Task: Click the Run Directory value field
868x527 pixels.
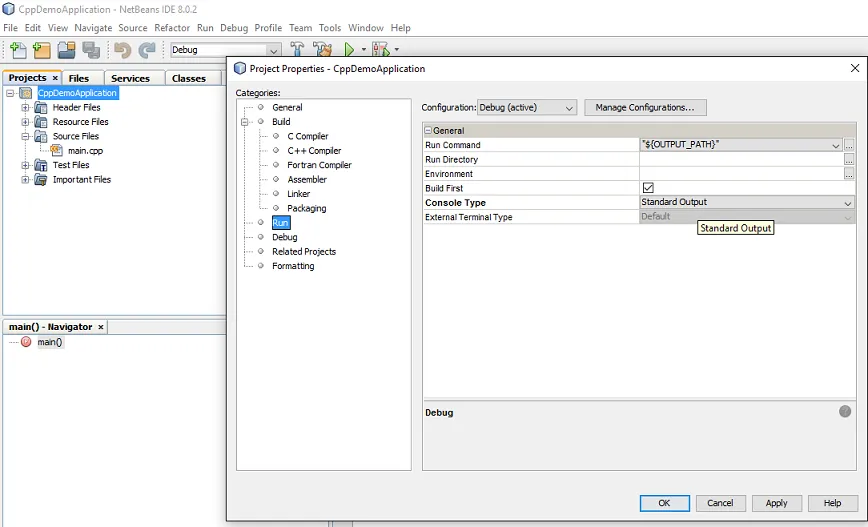Action: pyautogui.click(x=741, y=159)
